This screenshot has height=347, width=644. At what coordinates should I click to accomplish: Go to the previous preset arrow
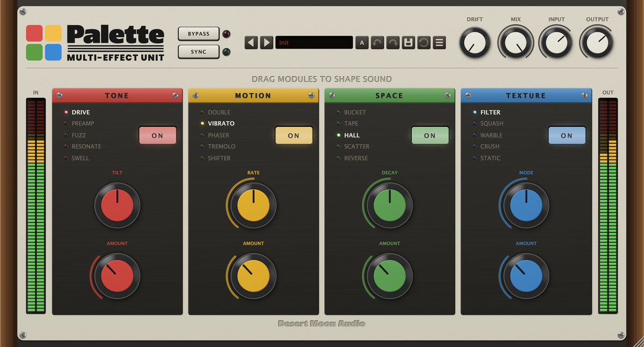[x=251, y=42]
